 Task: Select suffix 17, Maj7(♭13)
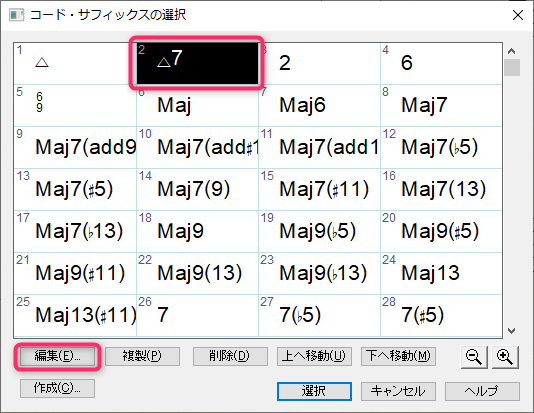(75, 232)
